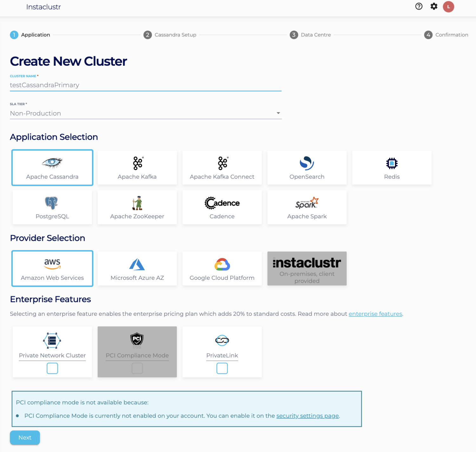Enable the Private Network Cluster checkbox
This screenshot has height=452, width=476.
click(x=52, y=368)
